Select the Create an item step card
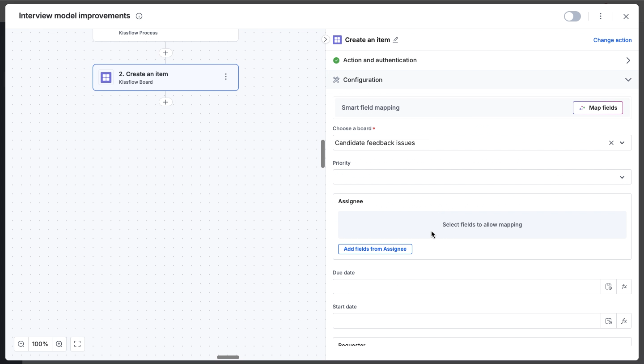This screenshot has height=364, width=644. point(165,77)
